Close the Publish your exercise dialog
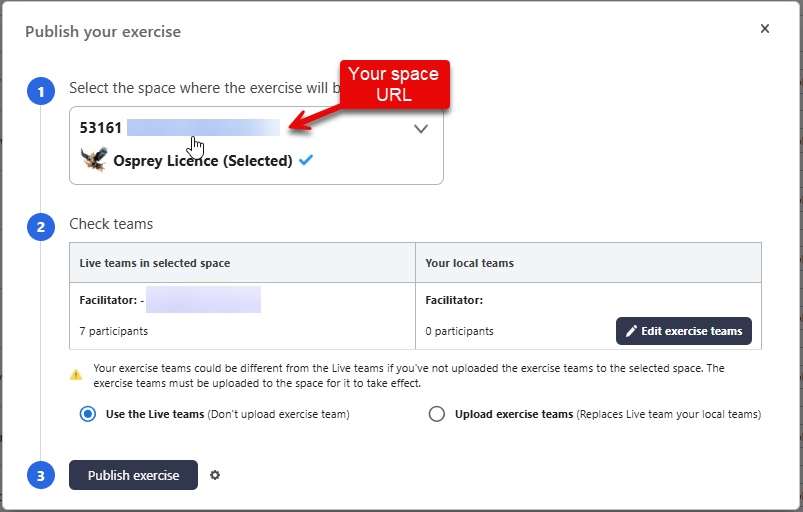803x512 pixels. pos(765,29)
